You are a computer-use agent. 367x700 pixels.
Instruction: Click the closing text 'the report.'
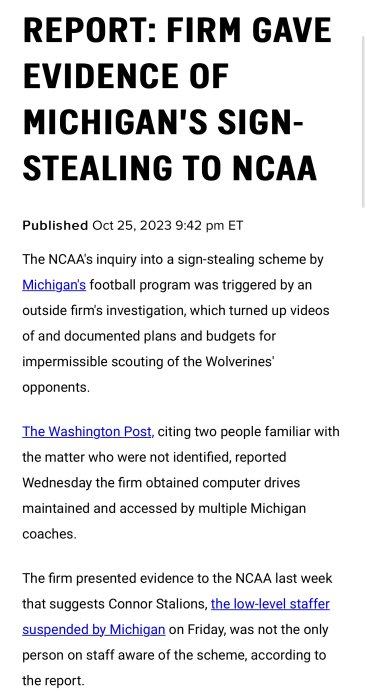(x=53, y=681)
